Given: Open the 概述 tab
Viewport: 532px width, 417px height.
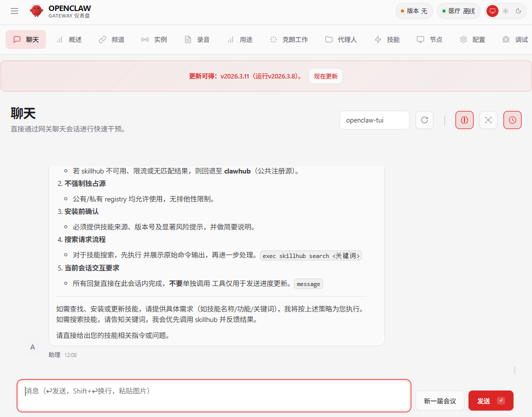Looking at the screenshot, I should pyautogui.click(x=69, y=39).
